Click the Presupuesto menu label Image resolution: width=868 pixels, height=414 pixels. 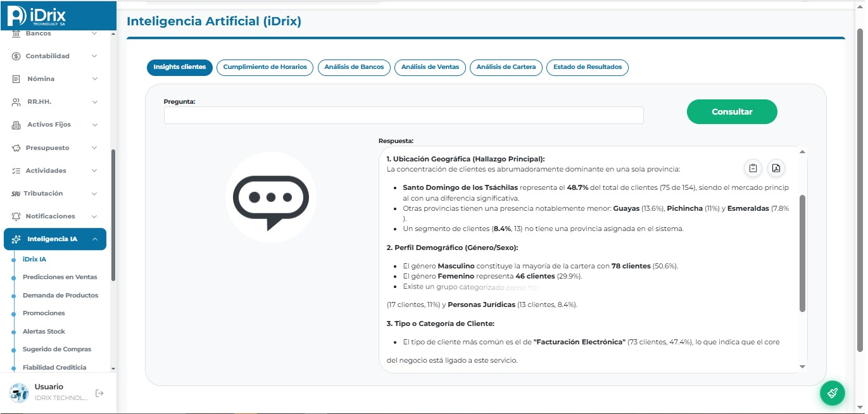pos(47,148)
